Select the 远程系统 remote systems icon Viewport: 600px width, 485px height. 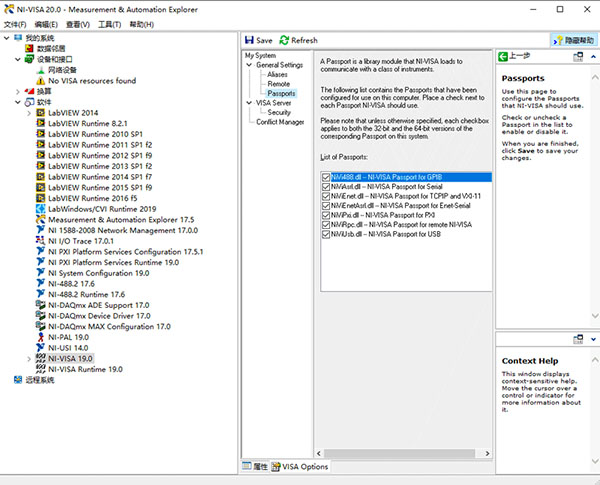pos(17,380)
